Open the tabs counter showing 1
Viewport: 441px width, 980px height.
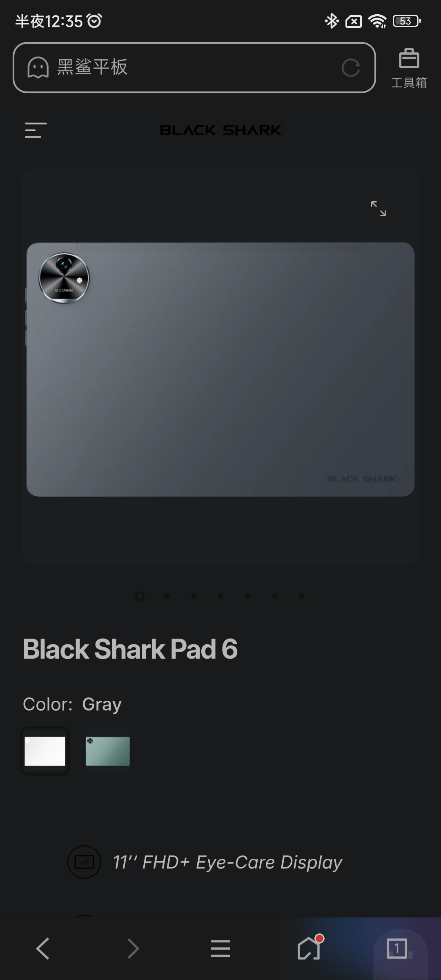[397, 948]
